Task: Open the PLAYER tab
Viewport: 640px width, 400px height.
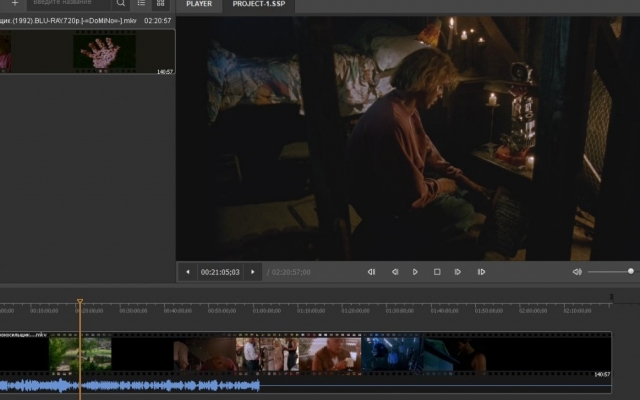Action: point(199,4)
